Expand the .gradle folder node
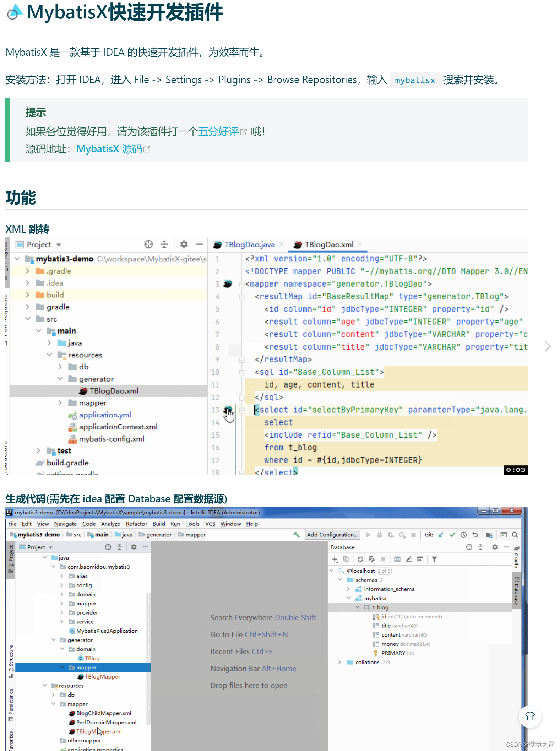 click(x=28, y=271)
